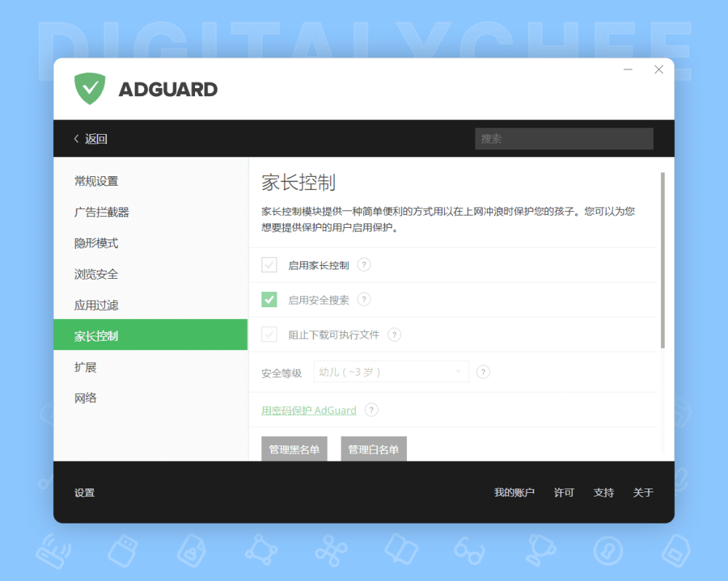Viewport: 728px width, 581px height.
Task: Click 设置 in the footer
Action: point(84,492)
